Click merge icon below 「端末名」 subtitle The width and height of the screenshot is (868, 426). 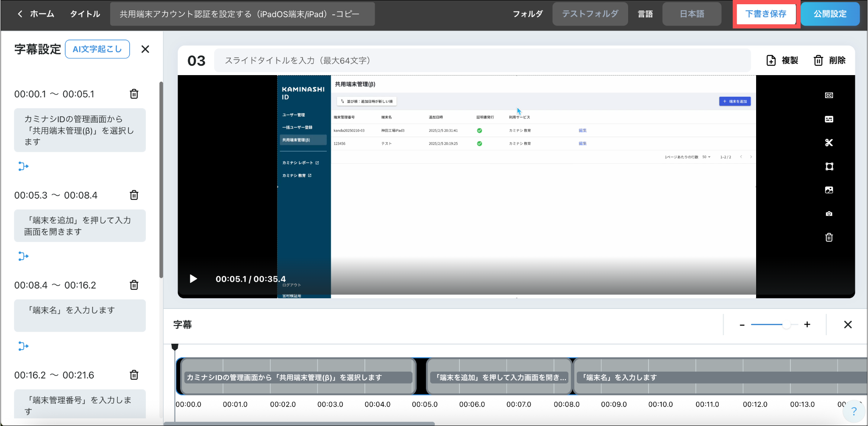(x=23, y=346)
